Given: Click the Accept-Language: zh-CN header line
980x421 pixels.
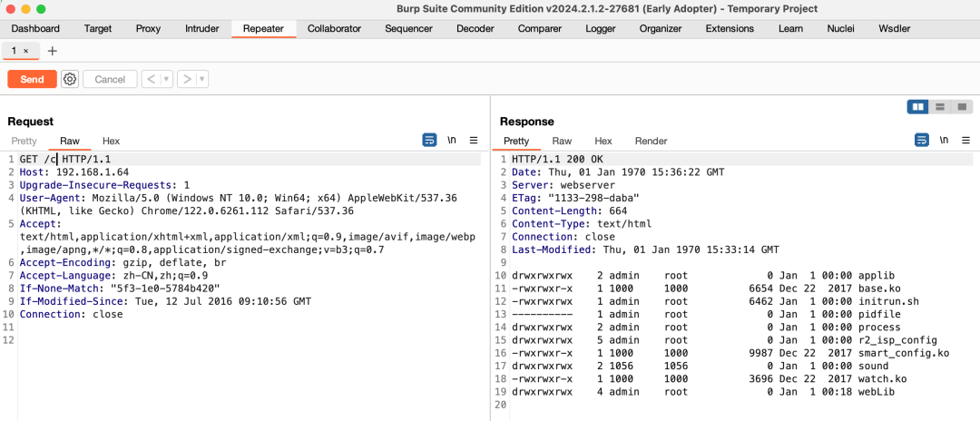Looking at the screenshot, I should coord(113,276).
